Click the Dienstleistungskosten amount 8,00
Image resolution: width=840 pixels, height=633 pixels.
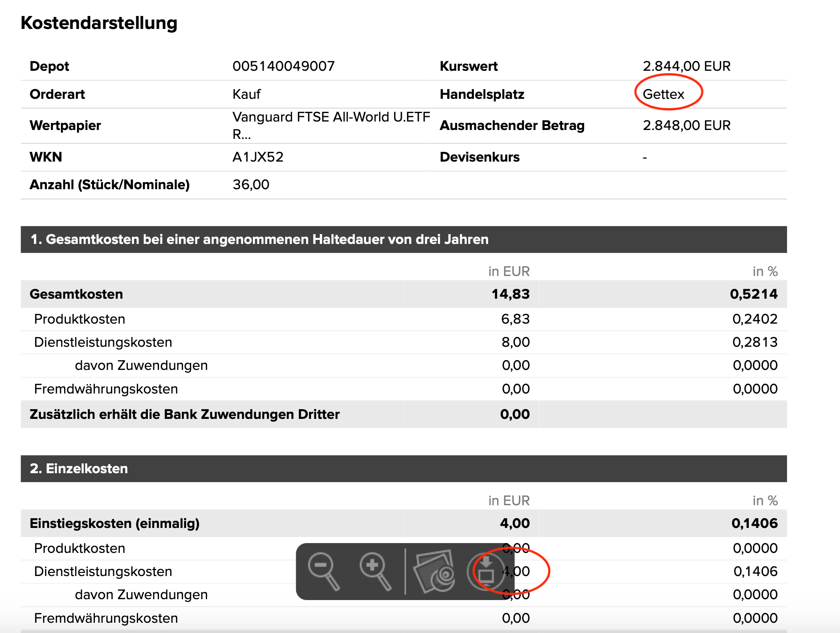515,342
